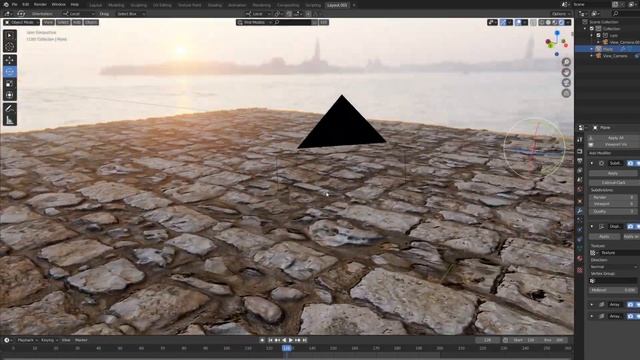Open the Render menu
Viewport: 640px width, 360px height.
click(40, 4)
